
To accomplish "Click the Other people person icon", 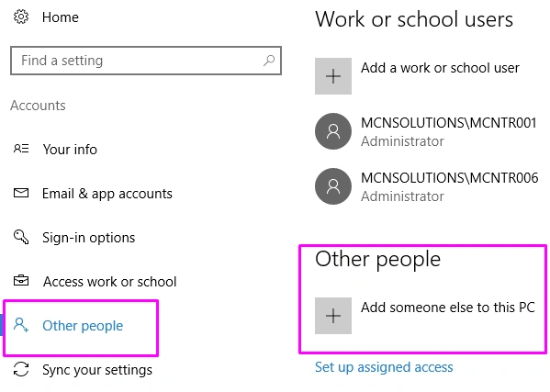I will pos(21,325).
